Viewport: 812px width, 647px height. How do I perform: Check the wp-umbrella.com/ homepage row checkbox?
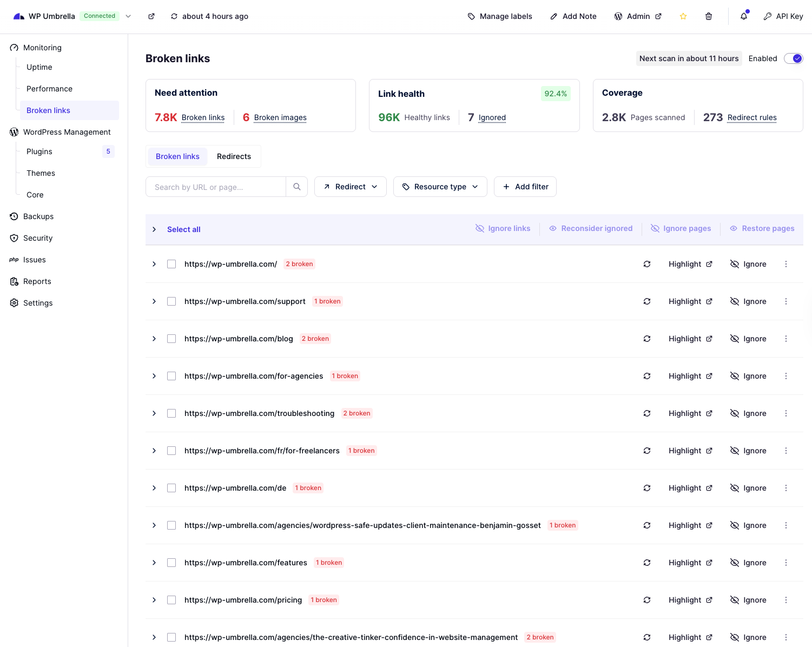click(x=171, y=264)
